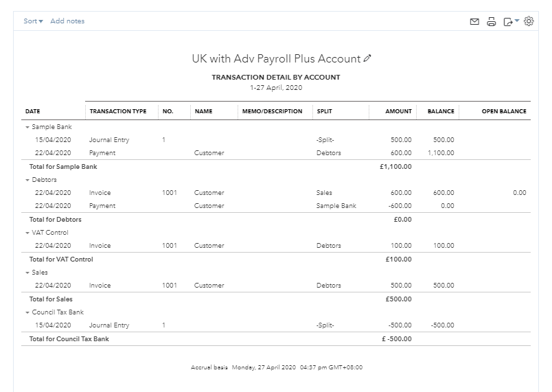Open report settings gear icon

pyautogui.click(x=529, y=21)
